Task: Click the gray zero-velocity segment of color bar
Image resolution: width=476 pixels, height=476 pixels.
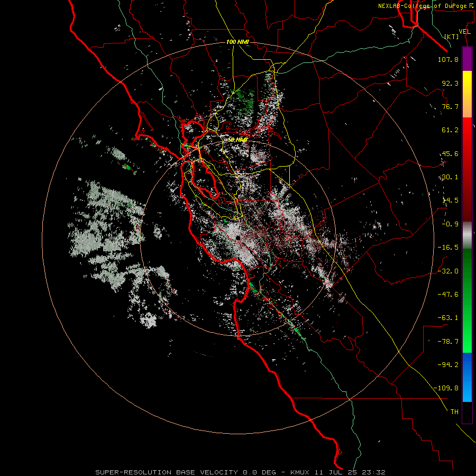Action: pyautogui.click(x=467, y=235)
